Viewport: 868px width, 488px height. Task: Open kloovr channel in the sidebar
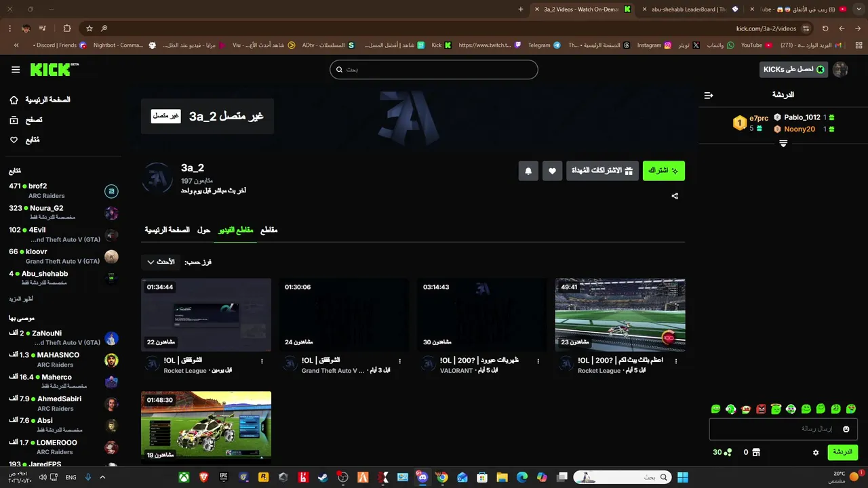63,256
